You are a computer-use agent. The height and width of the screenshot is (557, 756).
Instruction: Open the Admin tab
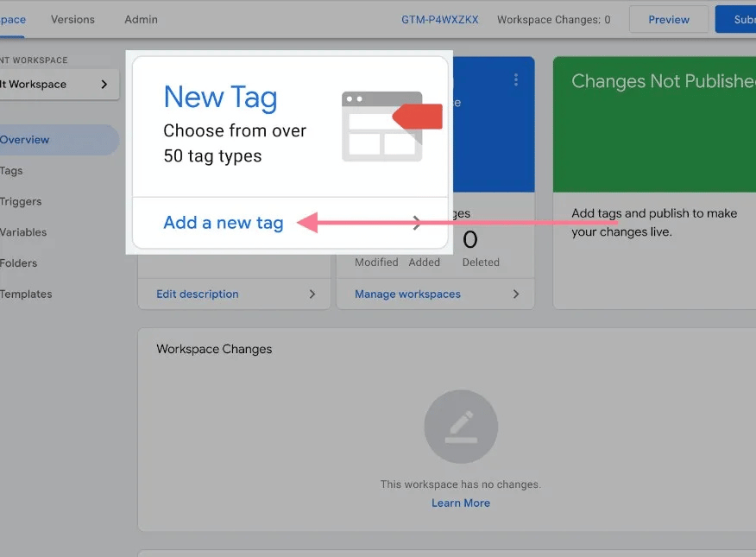(141, 19)
